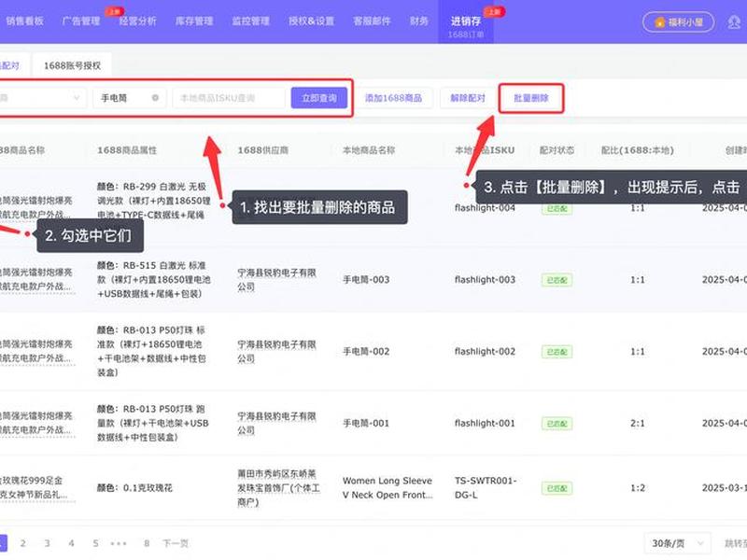Click the customer service headset icon
The image size is (747, 560).
(735, 21)
